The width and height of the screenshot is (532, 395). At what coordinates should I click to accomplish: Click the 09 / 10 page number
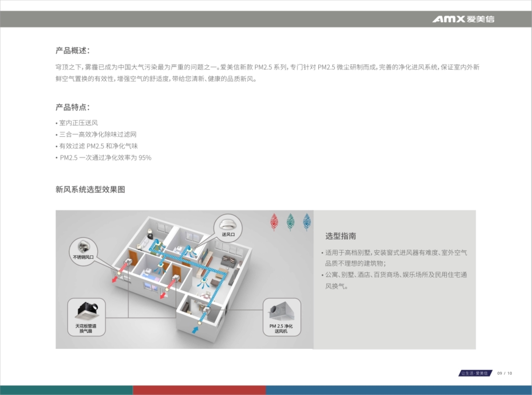505,373
